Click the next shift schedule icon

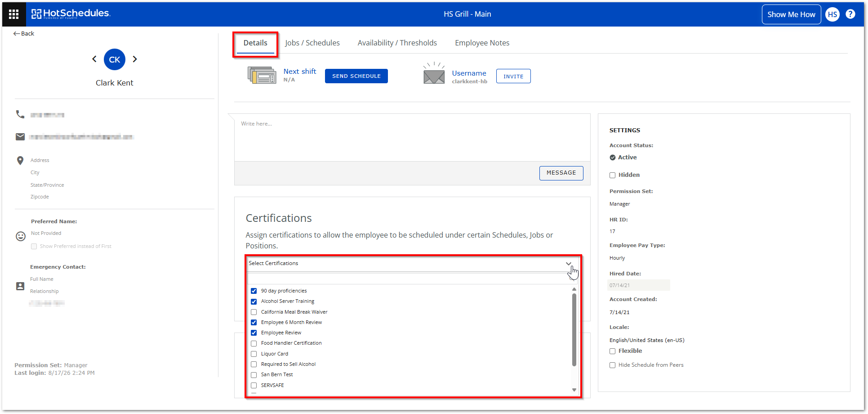(x=262, y=75)
